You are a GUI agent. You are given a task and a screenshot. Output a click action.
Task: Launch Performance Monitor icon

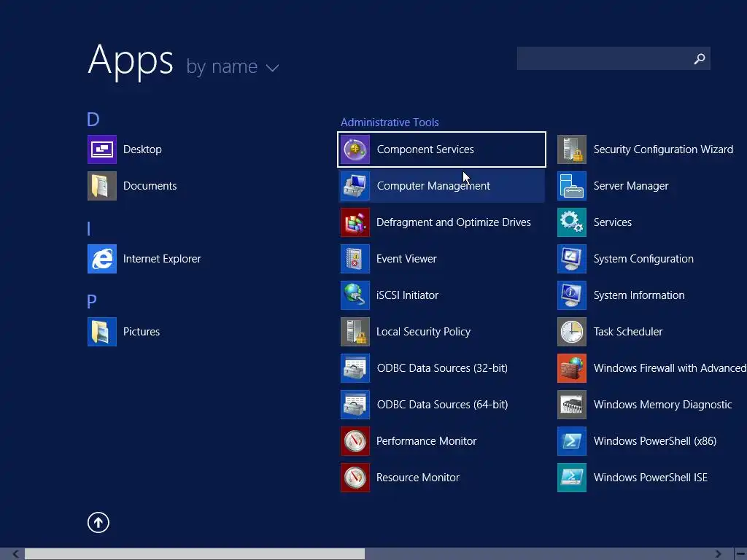point(355,441)
